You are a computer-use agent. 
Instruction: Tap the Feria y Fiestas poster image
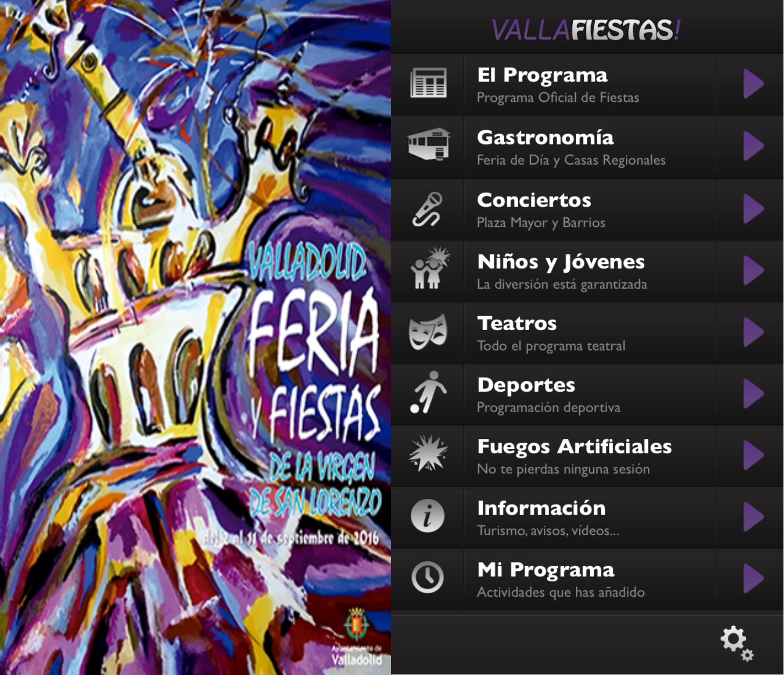(195, 337)
